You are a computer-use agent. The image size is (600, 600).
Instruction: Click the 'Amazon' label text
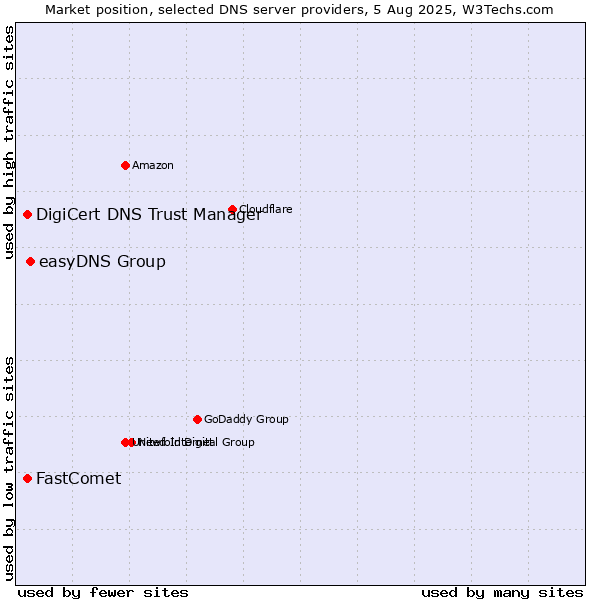153,165
